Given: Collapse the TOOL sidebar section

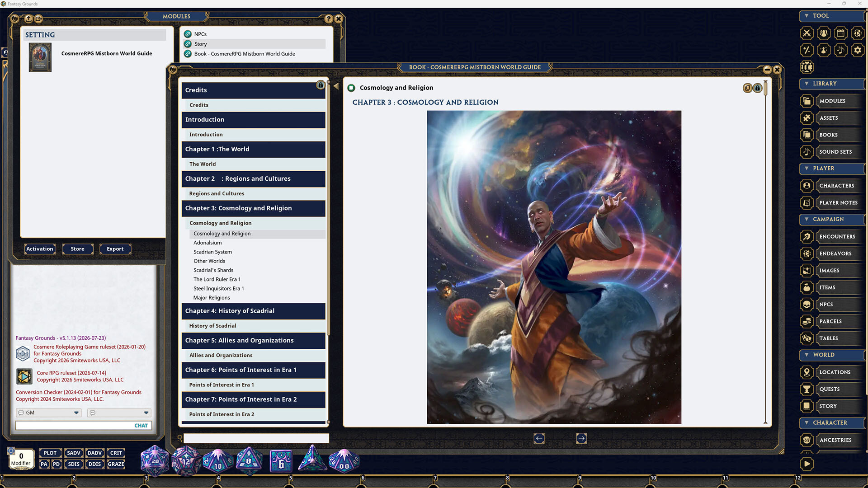Looking at the screenshot, I should pyautogui.click(x=832, y=16).
